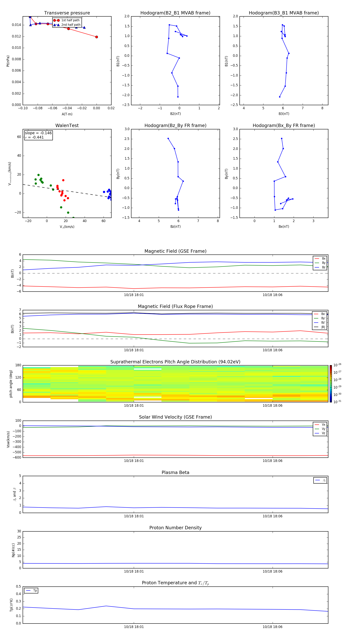This screenshot has height=644, width=351.
Task: Click the 'B3(nT)' x-axis label
Action: pyautogui.click(x=284, y=114)
